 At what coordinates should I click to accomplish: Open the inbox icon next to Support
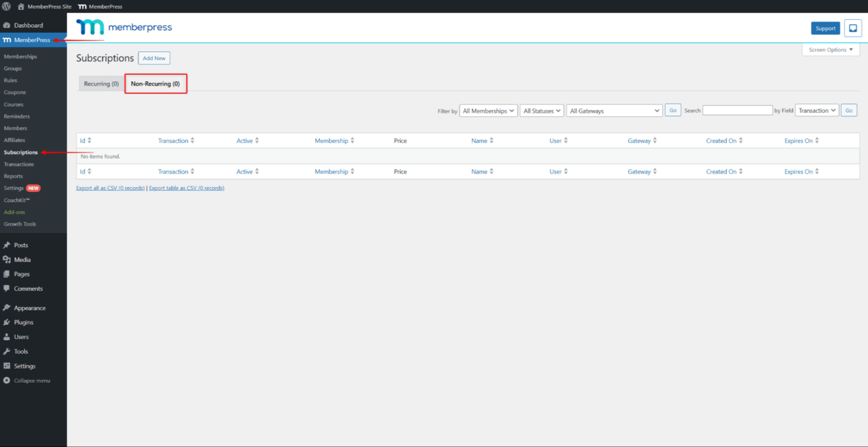tap(852, 28)
